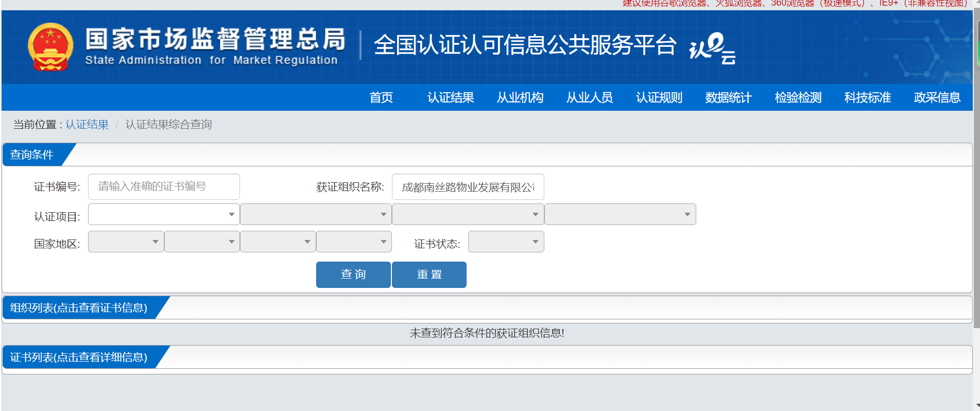Viewport: 980px width, 411px height.
Task: Expand second 认证项目 dropdown
Action: click(x=316, y=214)
